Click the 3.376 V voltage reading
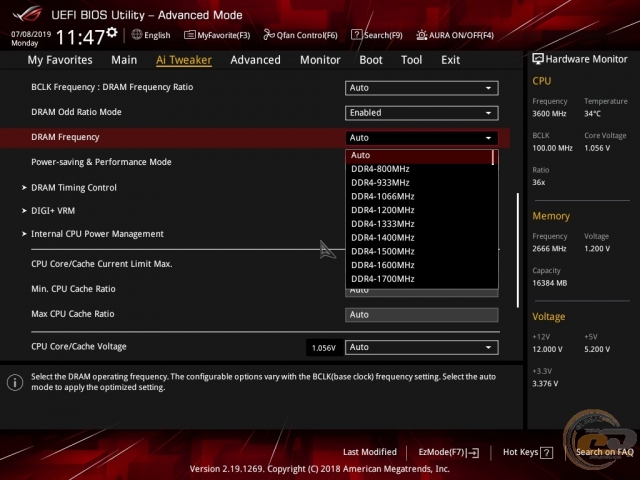Screen dimensions: 640x480 pos(545,384)
